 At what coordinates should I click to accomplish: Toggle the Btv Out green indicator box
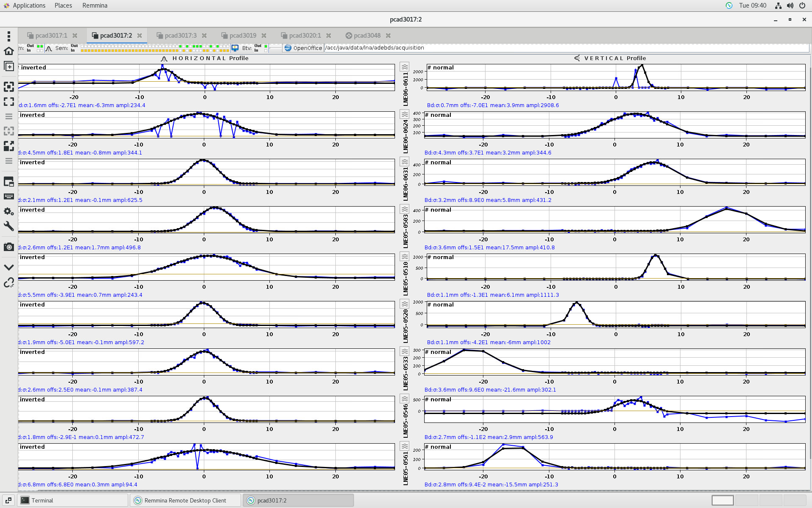point(266,46)
